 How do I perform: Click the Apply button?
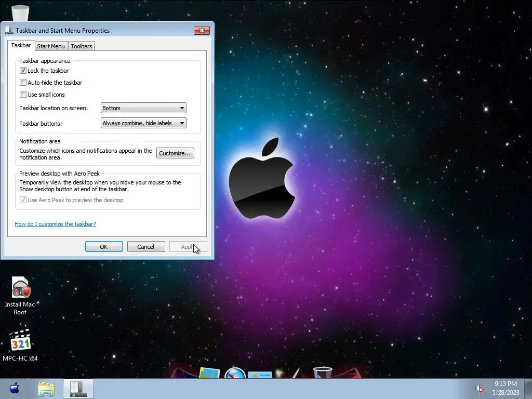[188, 247]
